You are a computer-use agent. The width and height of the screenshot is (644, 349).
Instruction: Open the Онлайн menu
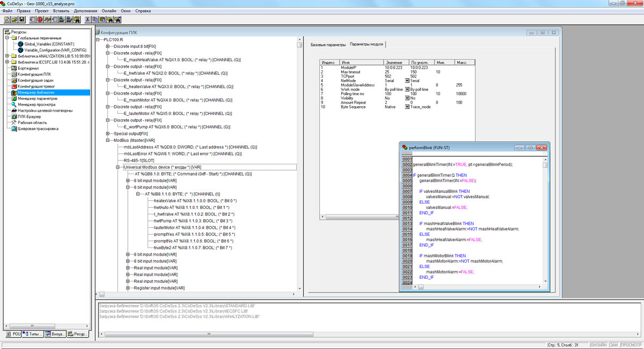click(x=109, y=11)
